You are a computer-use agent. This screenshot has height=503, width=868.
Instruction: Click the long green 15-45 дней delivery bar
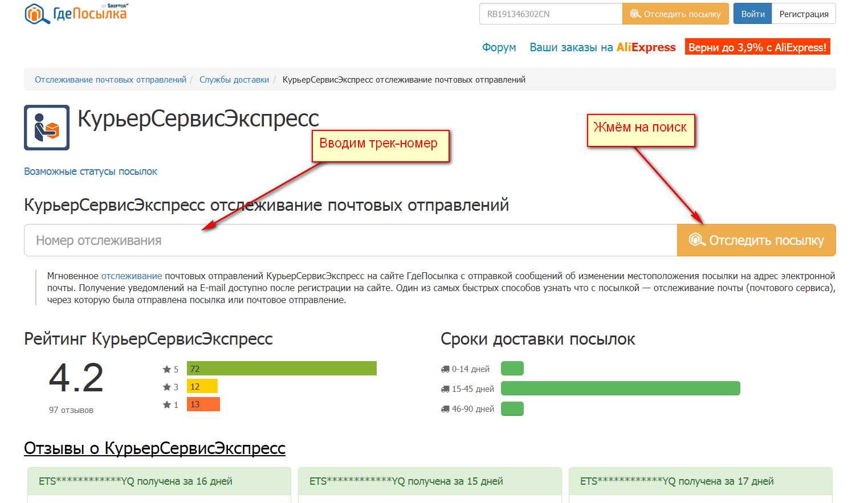[x=621, y=389]
